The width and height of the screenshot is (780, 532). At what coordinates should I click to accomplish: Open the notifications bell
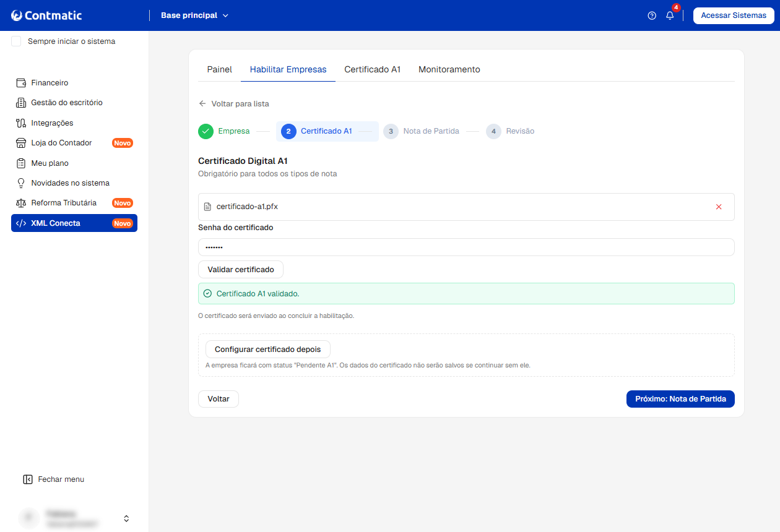tap(670, 15)
